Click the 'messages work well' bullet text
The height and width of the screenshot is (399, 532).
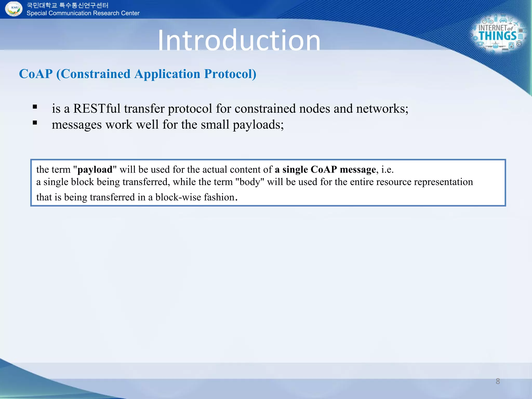168,124
